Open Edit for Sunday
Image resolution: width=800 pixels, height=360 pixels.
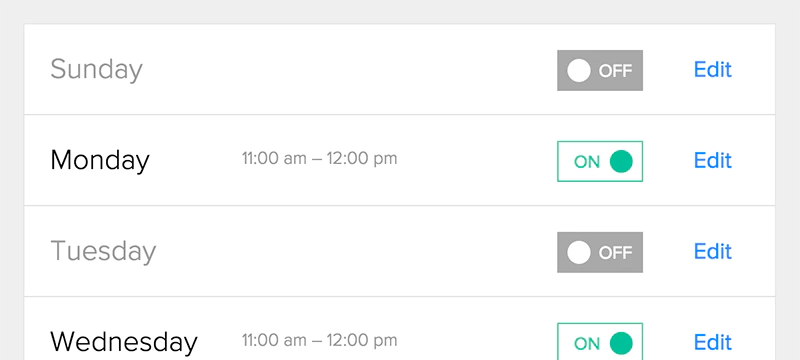point(712,70)
